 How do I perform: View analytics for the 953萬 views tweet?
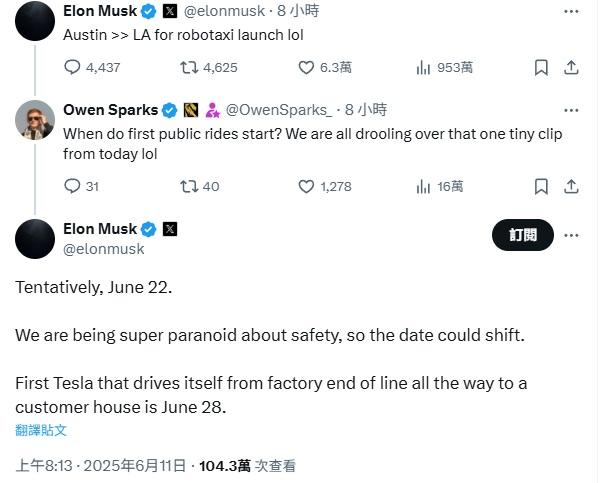point(423,68)
